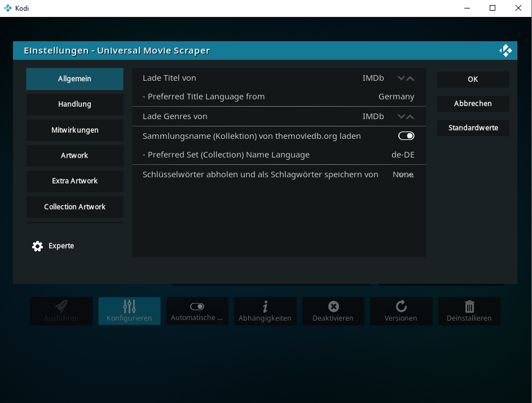This screenshot has height=403, width=532.
Task: Reset settings with the Standardwerte button
Action: pyautogui.click(x=473, y=128)
